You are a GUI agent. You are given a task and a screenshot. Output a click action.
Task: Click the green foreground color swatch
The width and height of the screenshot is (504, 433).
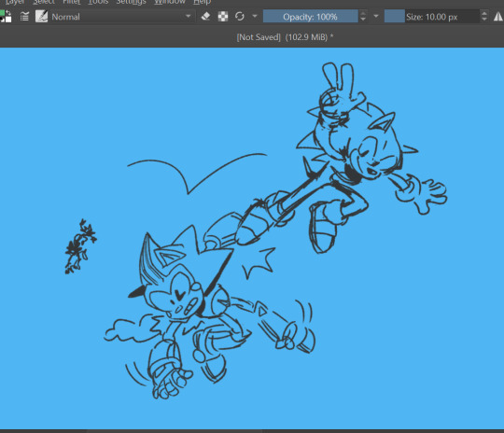(x=2, y=13)
